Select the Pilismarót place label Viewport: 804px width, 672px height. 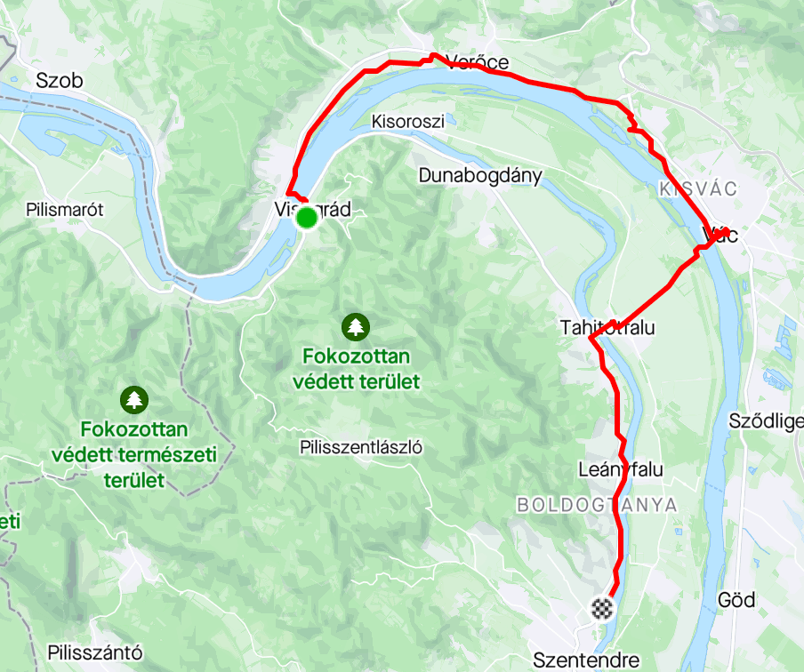point(65,209)
